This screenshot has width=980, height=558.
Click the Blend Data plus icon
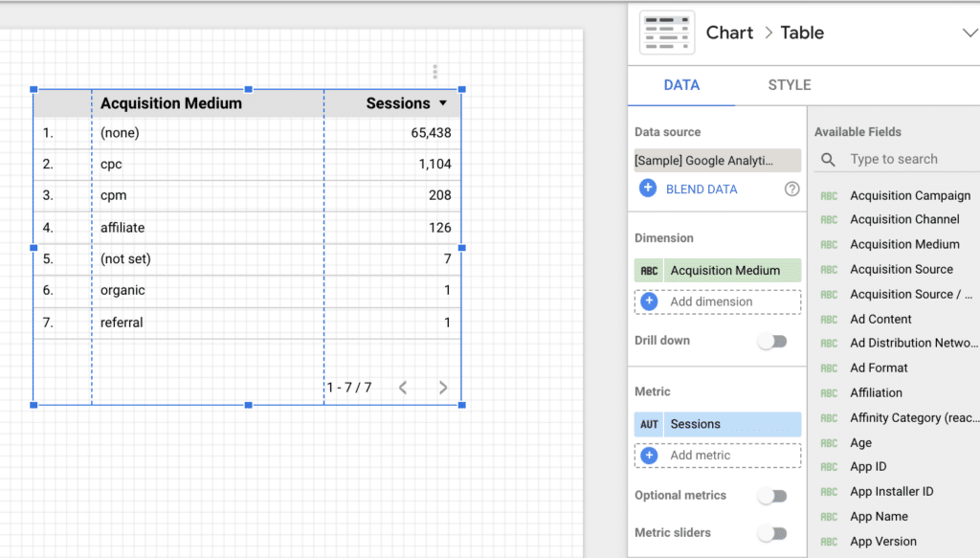pyautogui.click(x=648, y=189)
